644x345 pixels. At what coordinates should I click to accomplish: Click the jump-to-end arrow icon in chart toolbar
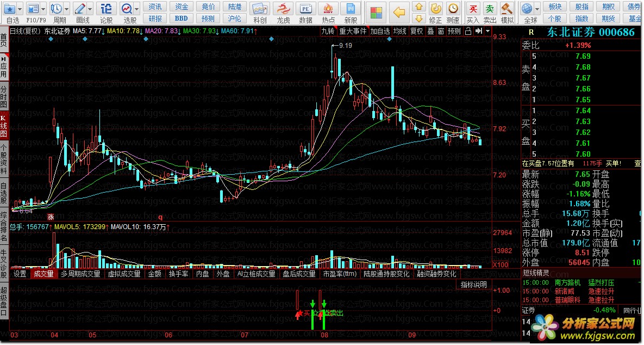point(478,31)
